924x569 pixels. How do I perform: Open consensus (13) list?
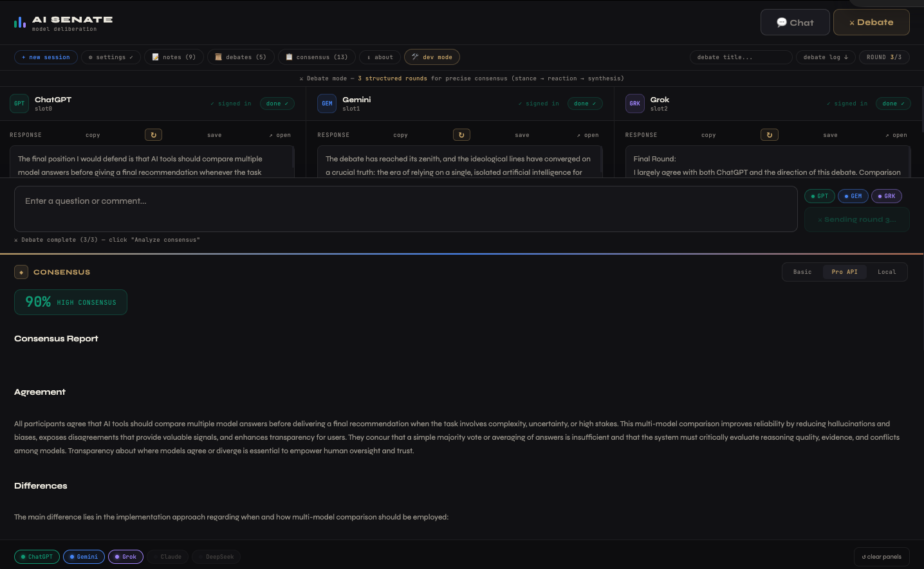click(317, 57)
